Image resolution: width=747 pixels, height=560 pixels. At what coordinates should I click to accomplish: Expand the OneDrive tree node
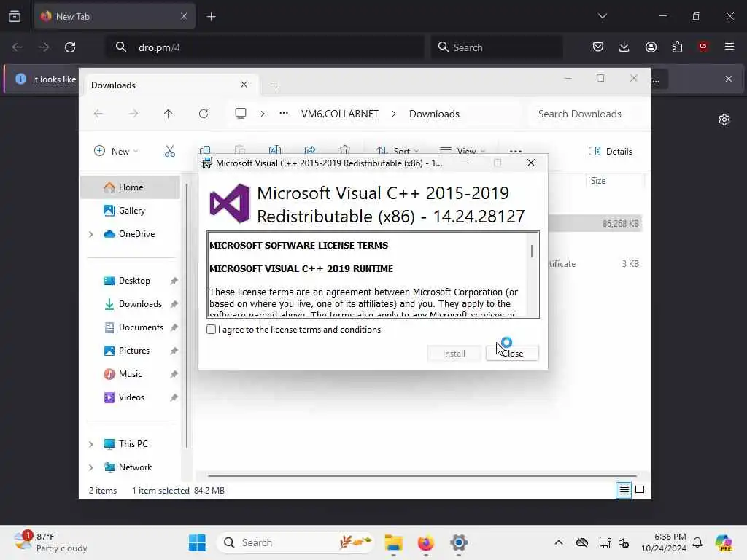[91, 234]
